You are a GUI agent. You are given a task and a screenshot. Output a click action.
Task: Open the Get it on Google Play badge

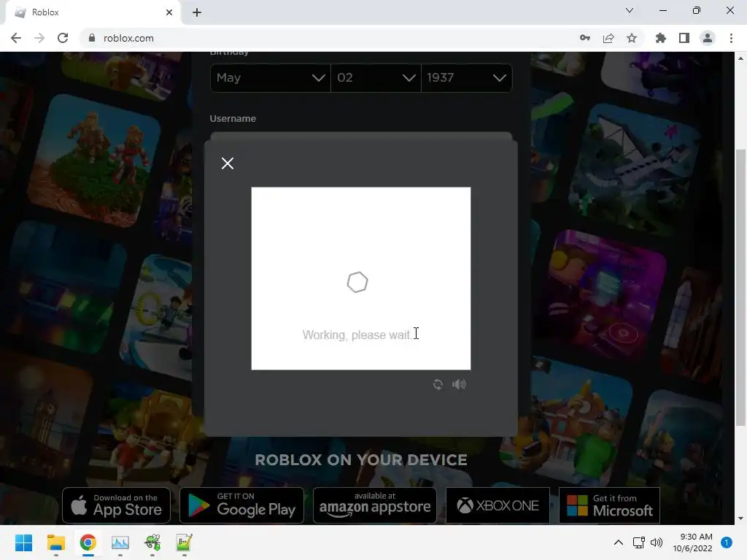tap(241, 505)
